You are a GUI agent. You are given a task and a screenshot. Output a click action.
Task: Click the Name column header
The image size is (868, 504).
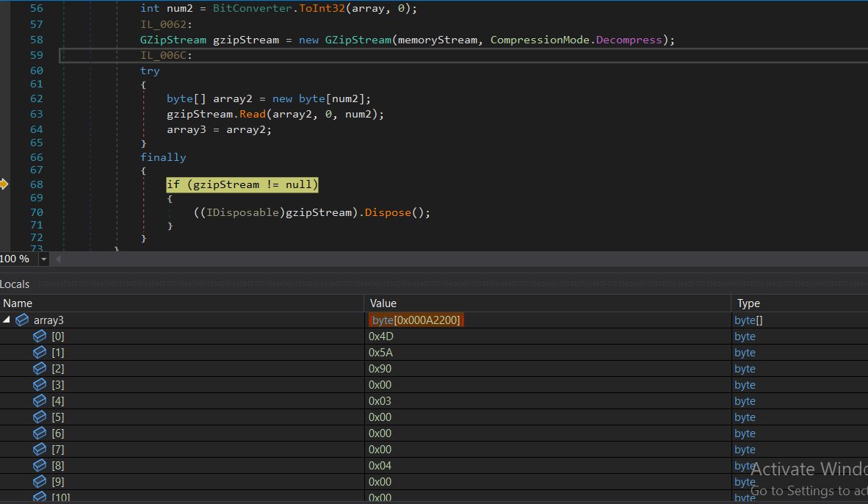tap(18, 303)
